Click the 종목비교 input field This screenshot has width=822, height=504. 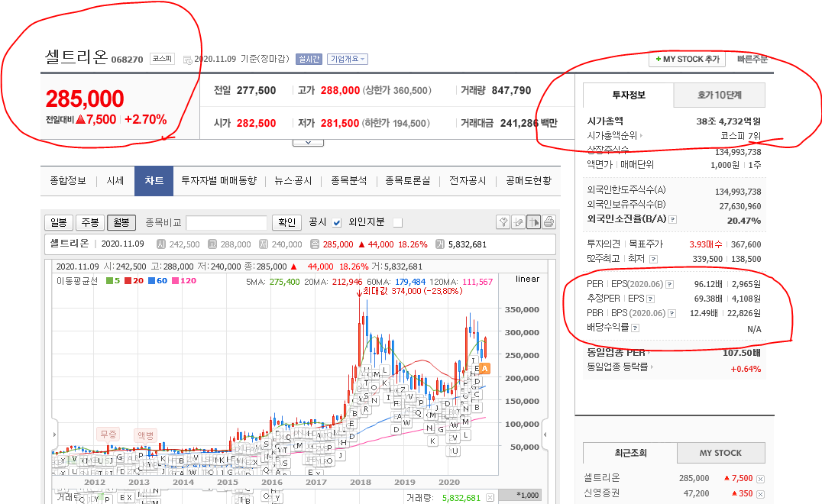[x=226, y=223]
